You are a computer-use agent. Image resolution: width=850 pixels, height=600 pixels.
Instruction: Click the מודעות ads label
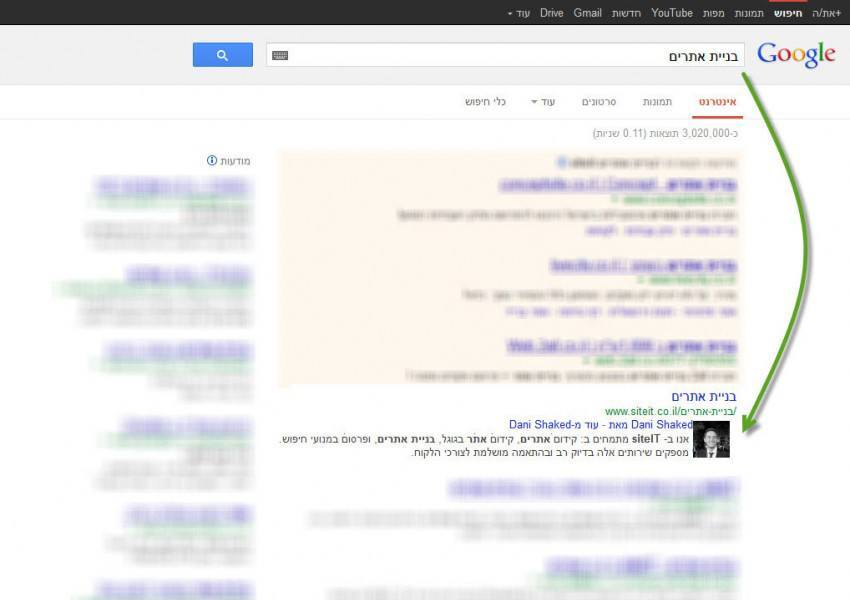click(x=235, y=161)
